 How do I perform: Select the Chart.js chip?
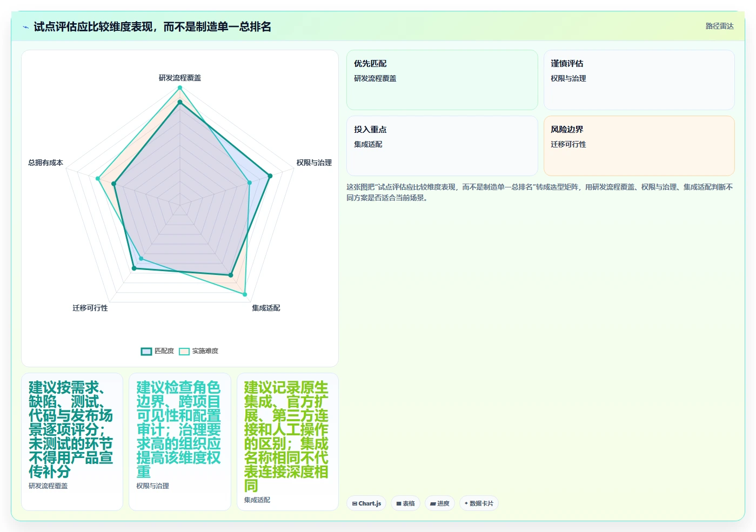tap(366, 503)
